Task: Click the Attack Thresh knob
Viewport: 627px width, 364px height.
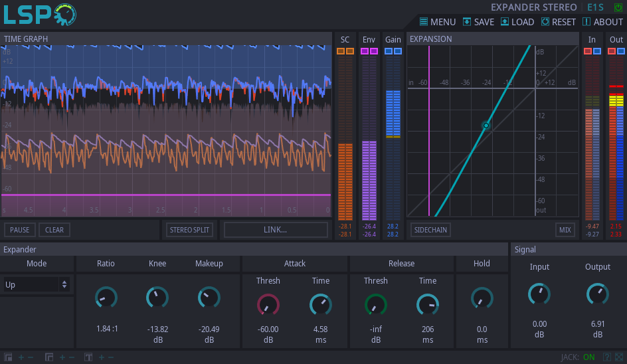Action: click(268, 305)
